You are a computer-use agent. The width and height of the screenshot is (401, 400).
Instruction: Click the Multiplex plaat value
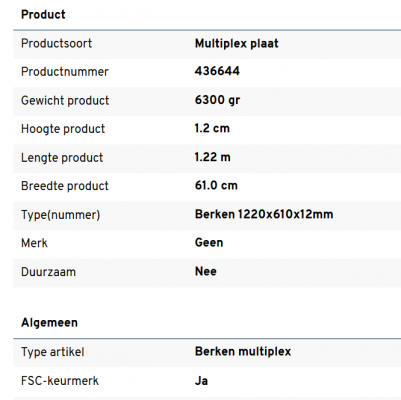click(x=237, y=44)
